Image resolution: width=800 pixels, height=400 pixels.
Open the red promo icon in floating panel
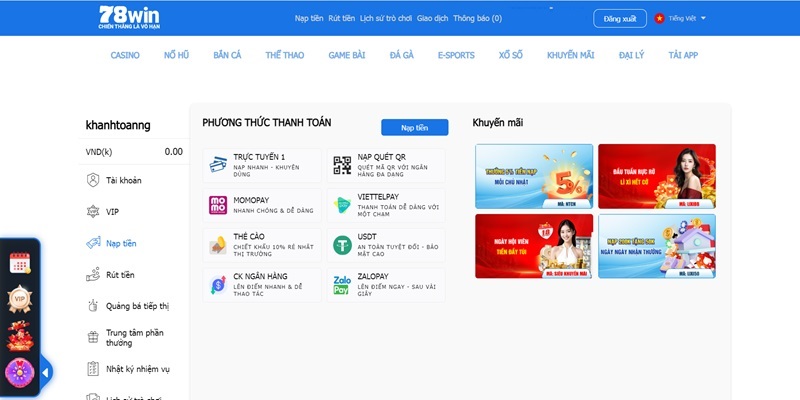click(x=20, y=336)
